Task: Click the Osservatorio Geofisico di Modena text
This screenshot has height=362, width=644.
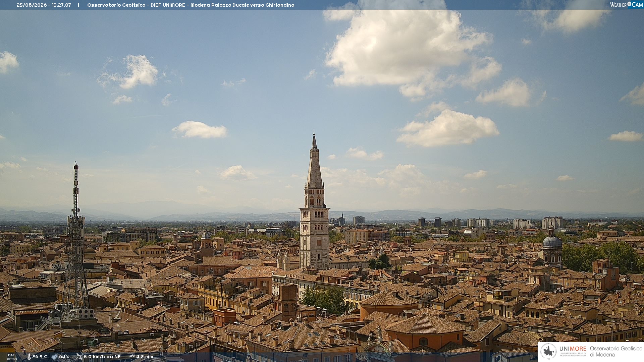Action: click(x=616, y=351)
